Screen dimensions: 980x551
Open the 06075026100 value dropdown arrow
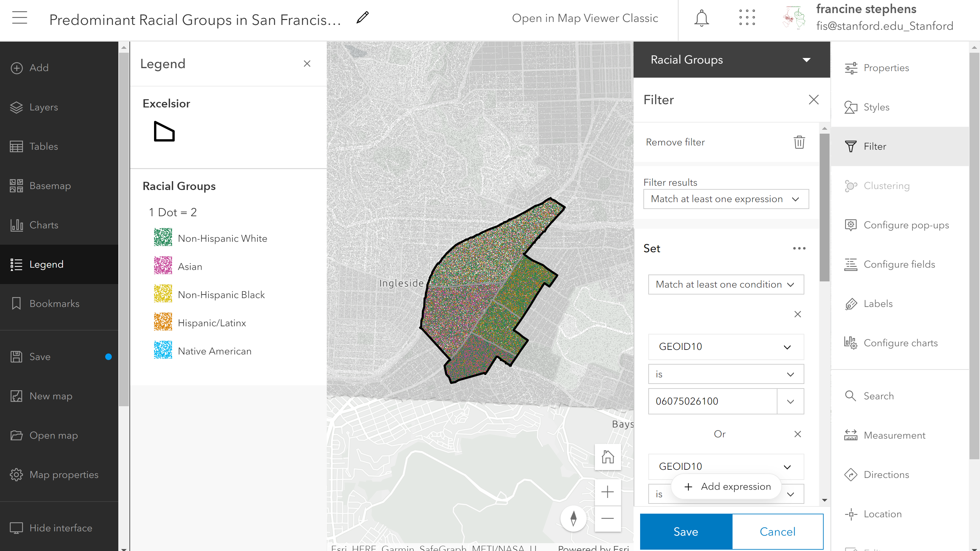pos(790,402)
